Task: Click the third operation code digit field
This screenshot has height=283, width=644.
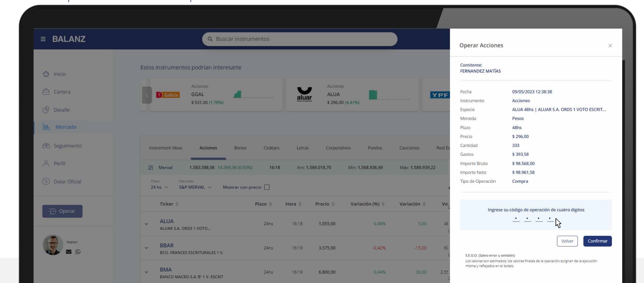Action: click(x=539, y=219)
